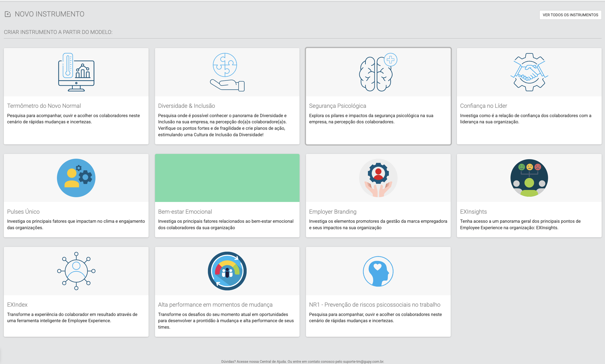The width and height of the screenshot is (605, 364).
Task: Click text 'Investiga como é a relação de confiança'
Action: click(x=526, y=119)
